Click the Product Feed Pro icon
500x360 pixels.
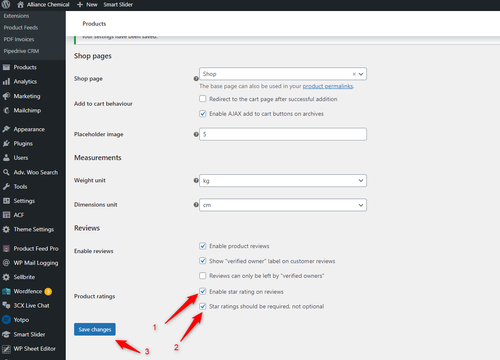[6, 249]
